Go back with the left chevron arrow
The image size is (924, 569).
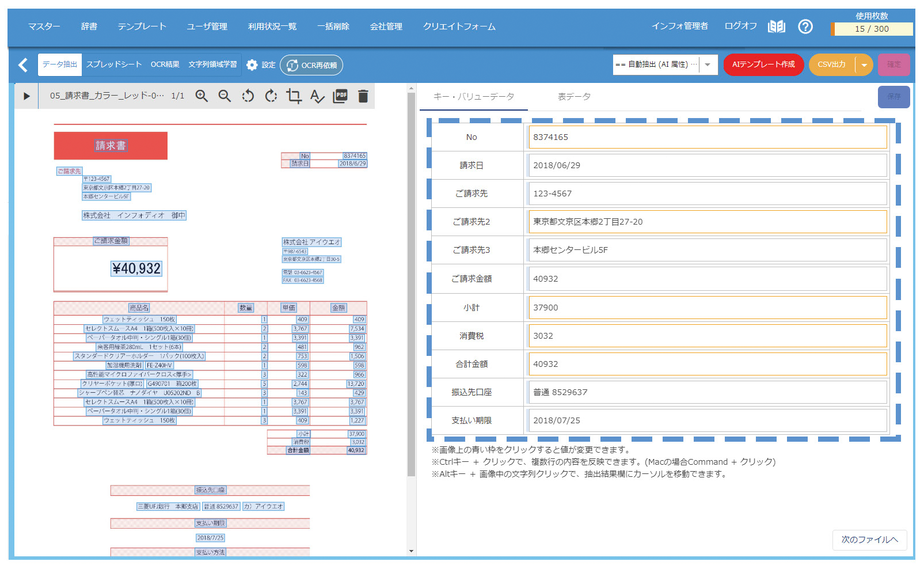[23, 65]
